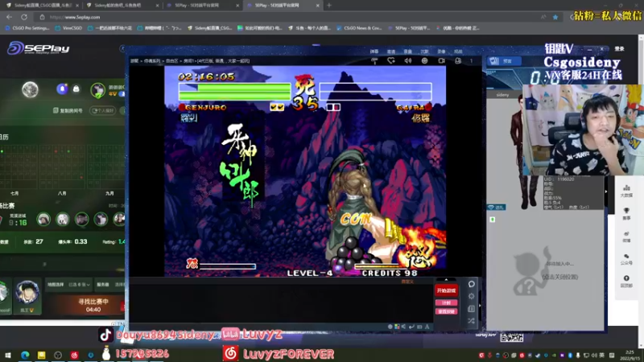Click 复制房间号 copy room number
This screenshot has height=362, width=644.
coord(68,111)
